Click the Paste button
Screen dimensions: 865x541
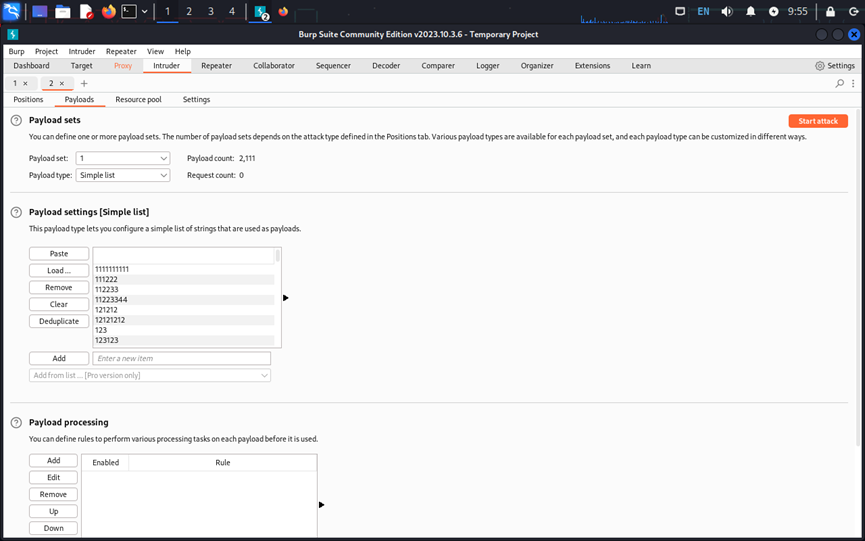(59, 254)
